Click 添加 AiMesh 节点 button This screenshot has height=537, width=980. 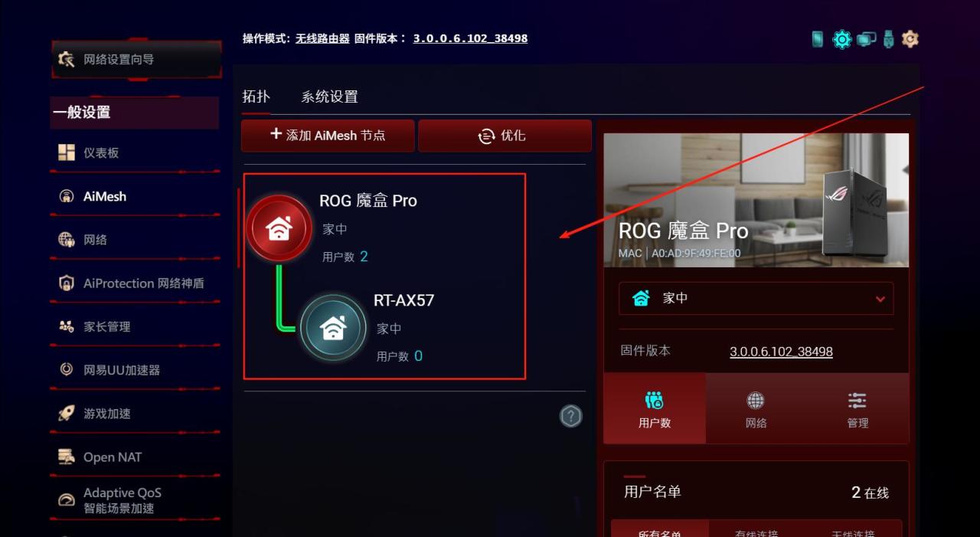coord(328,136)
